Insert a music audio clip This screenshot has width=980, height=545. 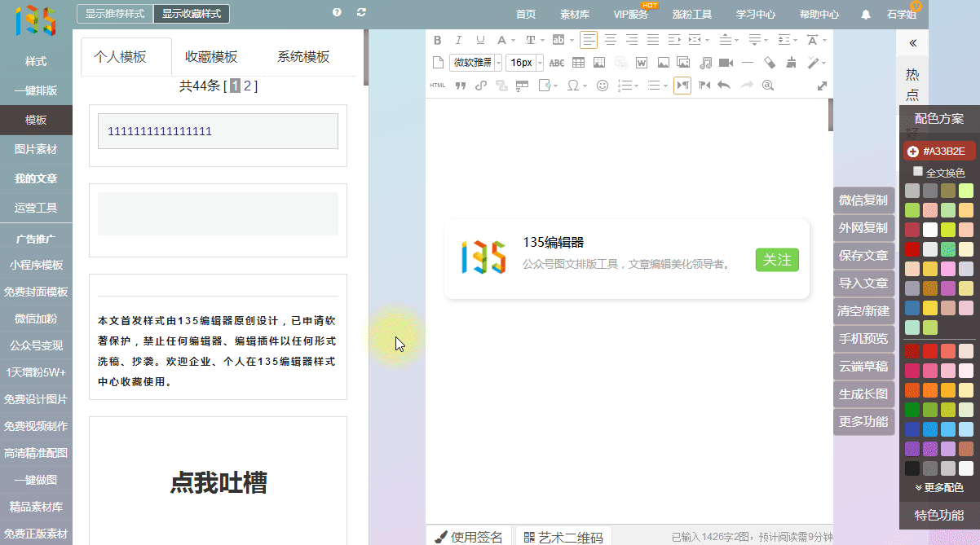click(x=705, y=63)
